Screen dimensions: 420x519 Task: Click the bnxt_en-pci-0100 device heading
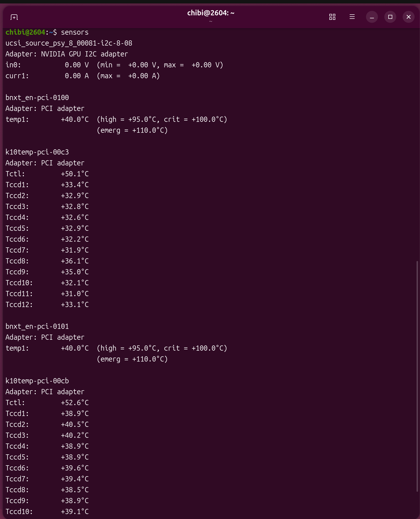[37, 98]
